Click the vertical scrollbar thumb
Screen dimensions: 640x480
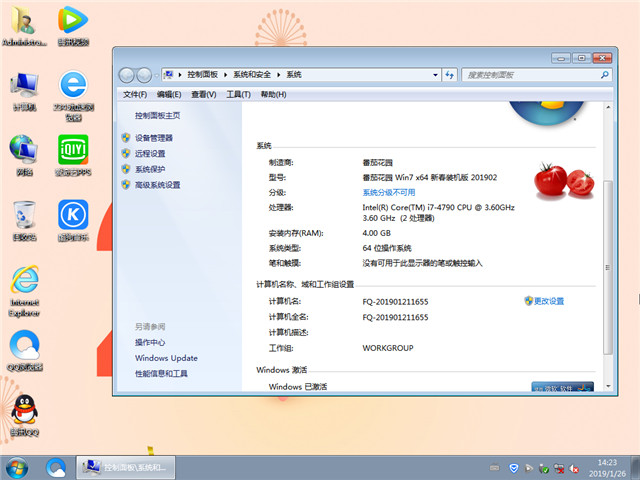point(608,267)
